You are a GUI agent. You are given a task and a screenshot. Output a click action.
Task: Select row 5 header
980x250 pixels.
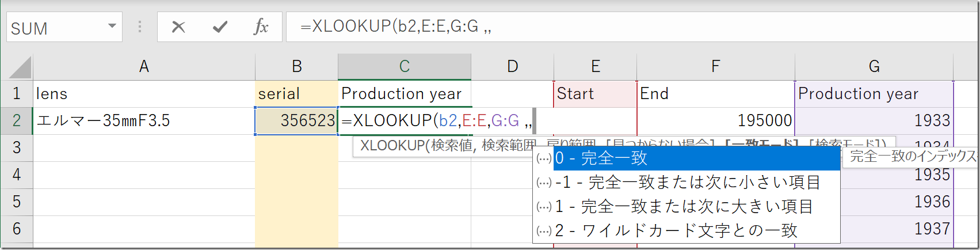point(17,202)
